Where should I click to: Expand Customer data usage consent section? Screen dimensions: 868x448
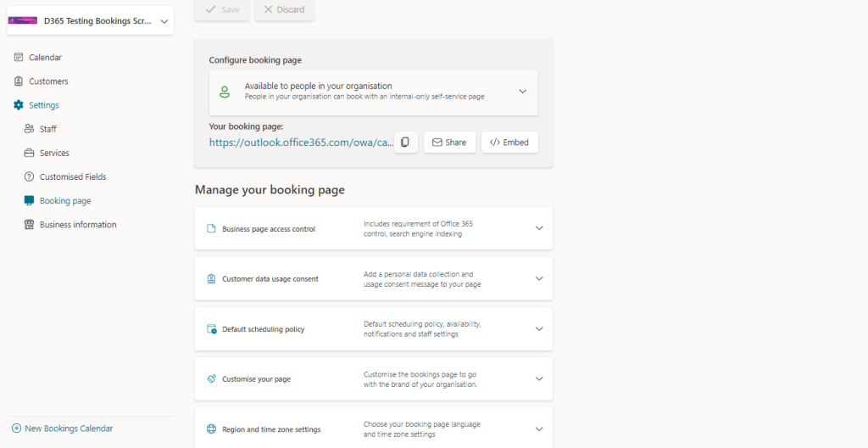538,278
